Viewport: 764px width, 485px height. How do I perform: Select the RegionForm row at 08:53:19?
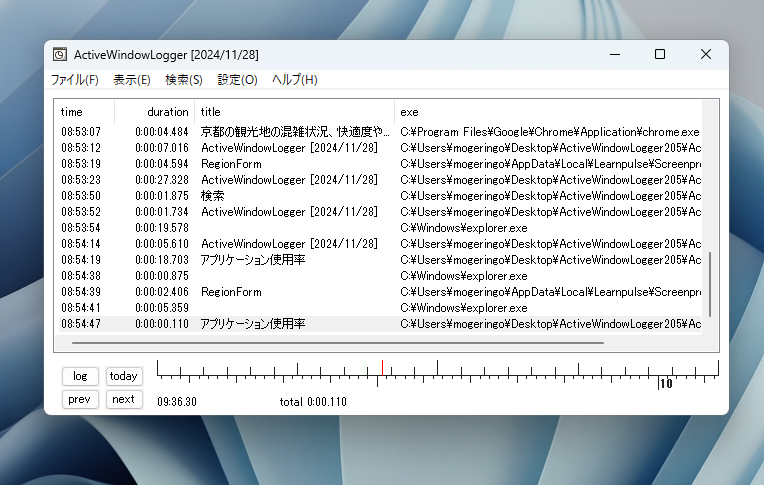pos(380,164)
